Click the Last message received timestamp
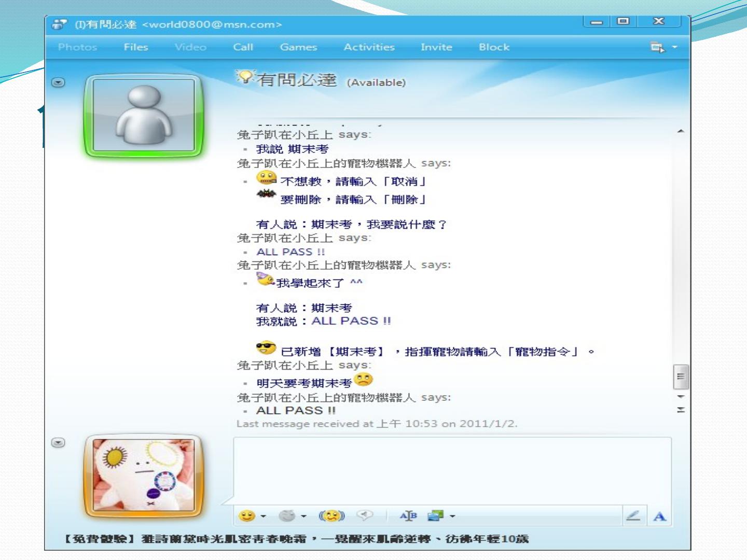This screenshot has width=747, height=560. pyautogui.click(x=377, y=424)
